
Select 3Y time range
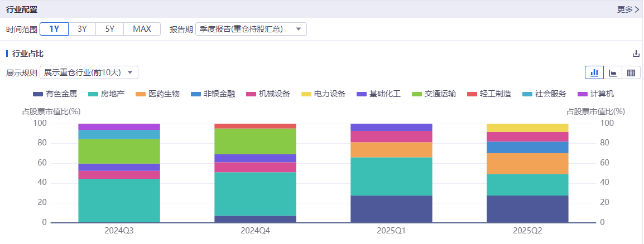tap(82, 29)
